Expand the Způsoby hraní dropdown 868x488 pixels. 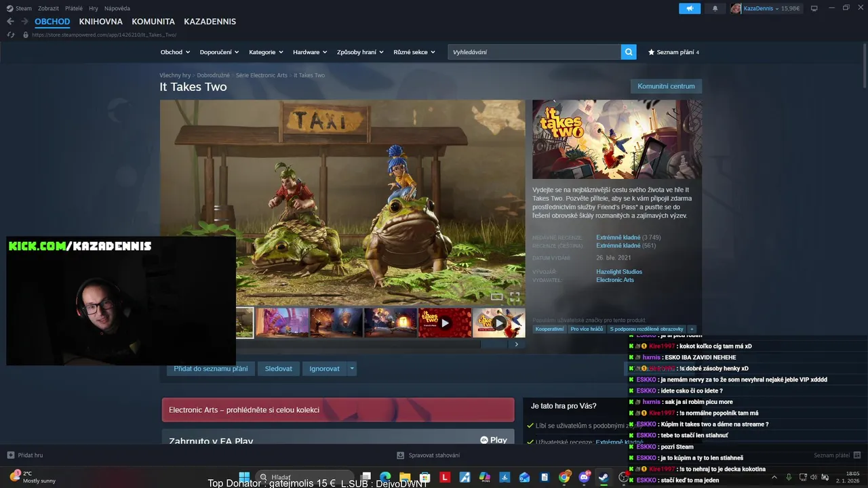pyautogui.click(x=360, y=52)
